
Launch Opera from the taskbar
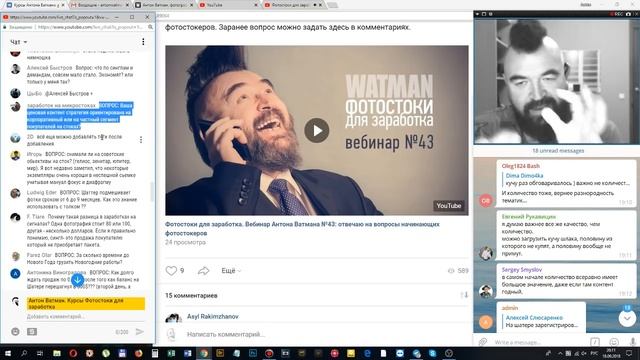point(73,353)
